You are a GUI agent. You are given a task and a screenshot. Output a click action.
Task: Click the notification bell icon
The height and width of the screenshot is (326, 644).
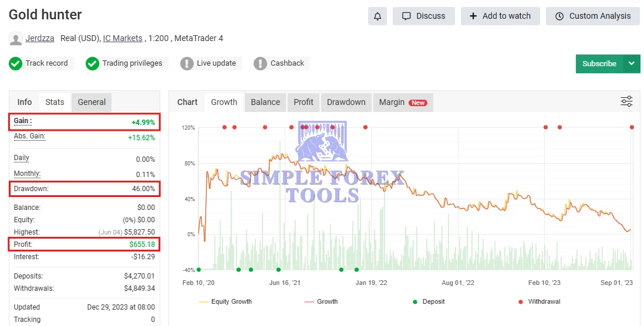tap(377, 16)
